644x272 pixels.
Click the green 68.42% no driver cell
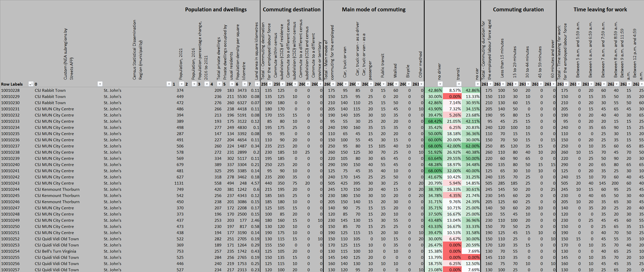(435, 121)
